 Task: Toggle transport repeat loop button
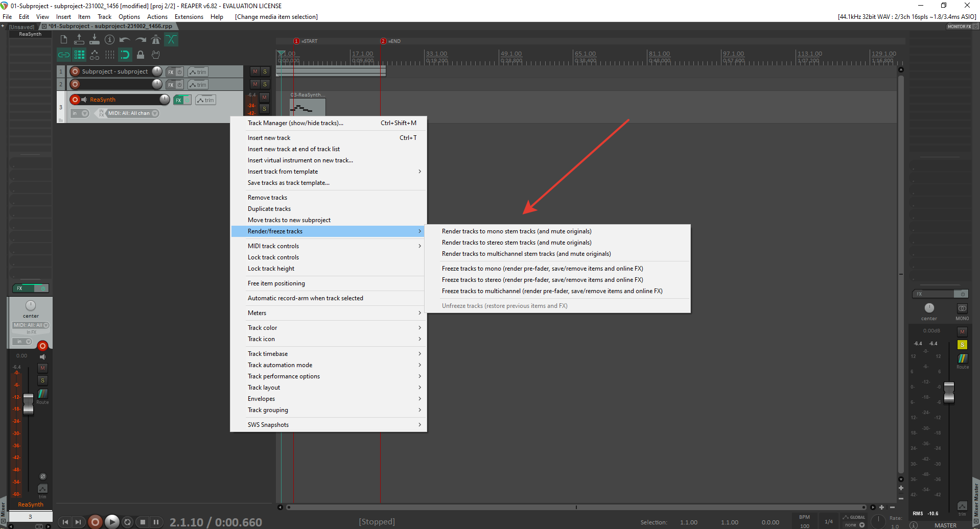point(128,522)
